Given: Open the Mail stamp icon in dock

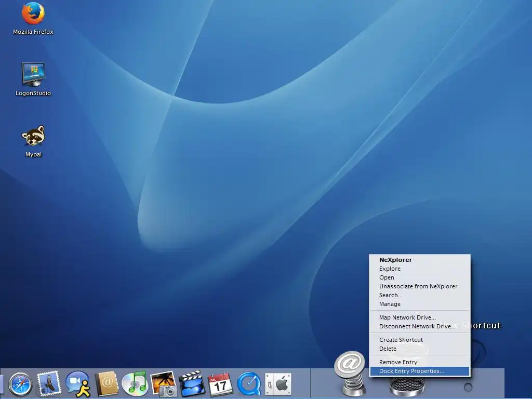Looking at the screenshot, I should (x=49, y=383).
